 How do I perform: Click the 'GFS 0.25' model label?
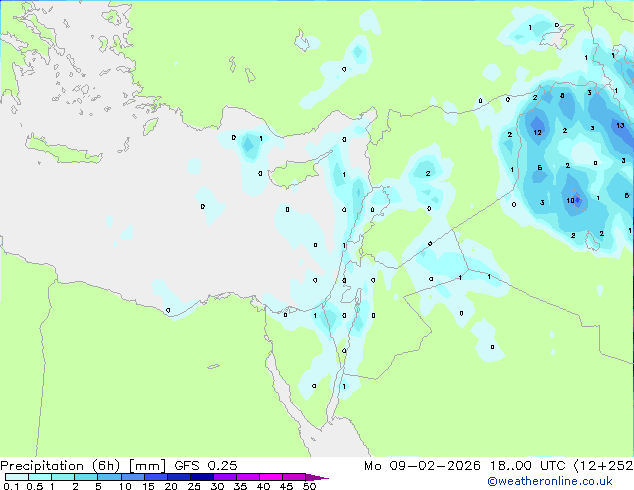pyautogui.click(x=206, y=466)
